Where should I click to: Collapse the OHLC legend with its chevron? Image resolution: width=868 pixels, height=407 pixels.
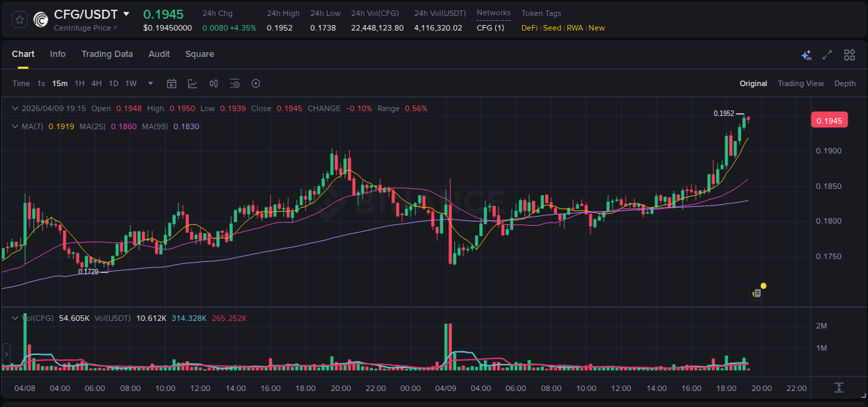(x=15, y=108)
